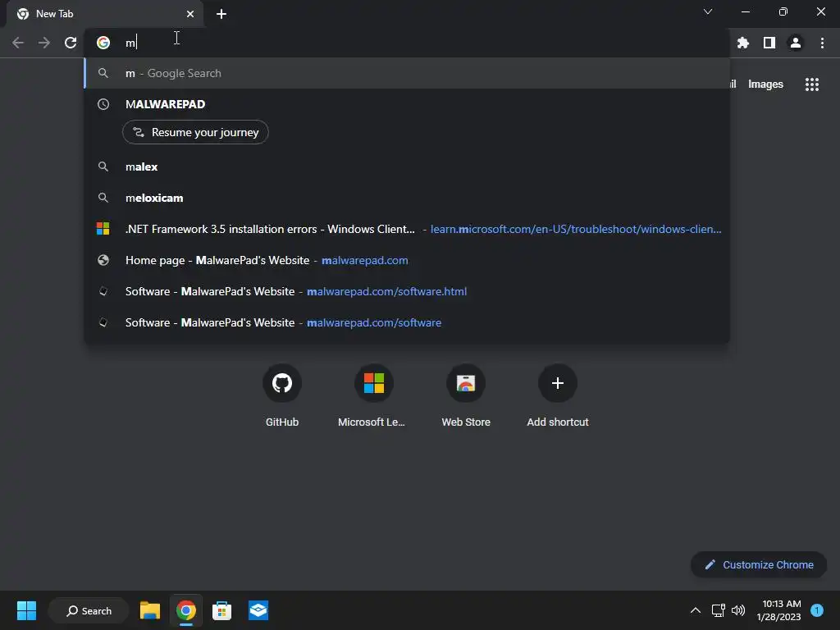Click the Resume your journey chip
The height and width of the screenshot is (630, 840).
pos(195,132)
